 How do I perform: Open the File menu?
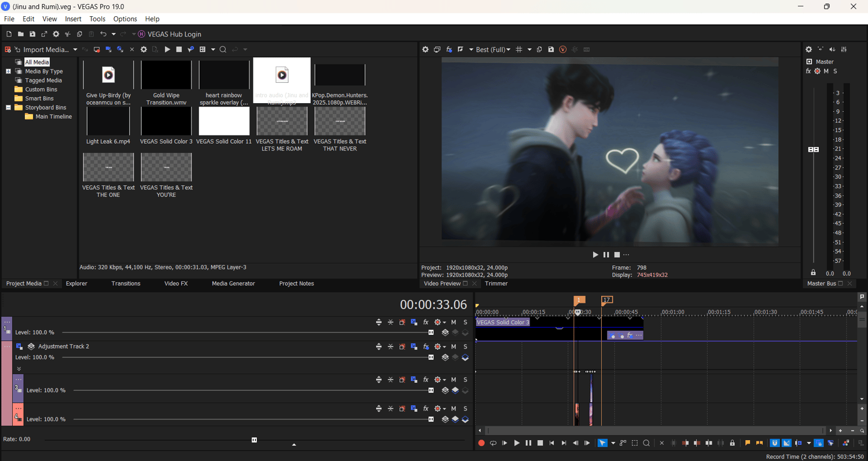point(9,19)
